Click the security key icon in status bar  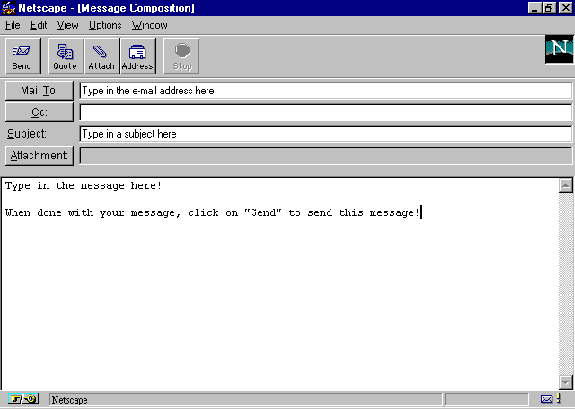click(23, 399)
